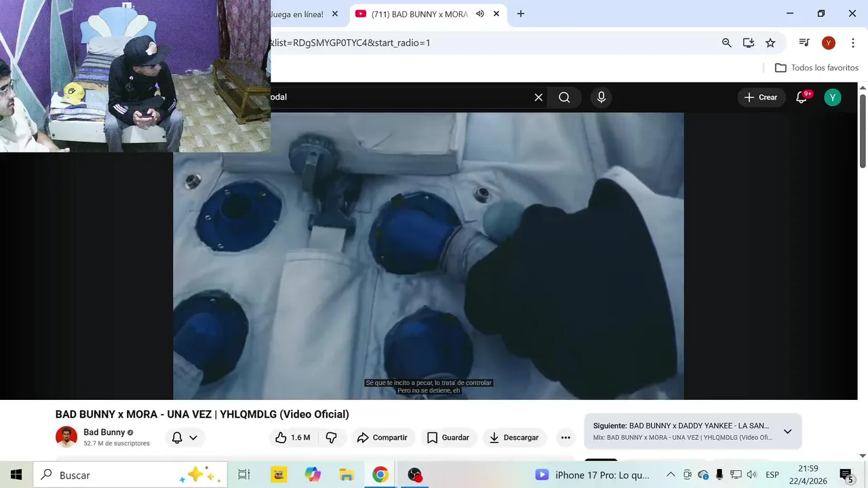Click inside the YouTube search field

coord(400,98)
